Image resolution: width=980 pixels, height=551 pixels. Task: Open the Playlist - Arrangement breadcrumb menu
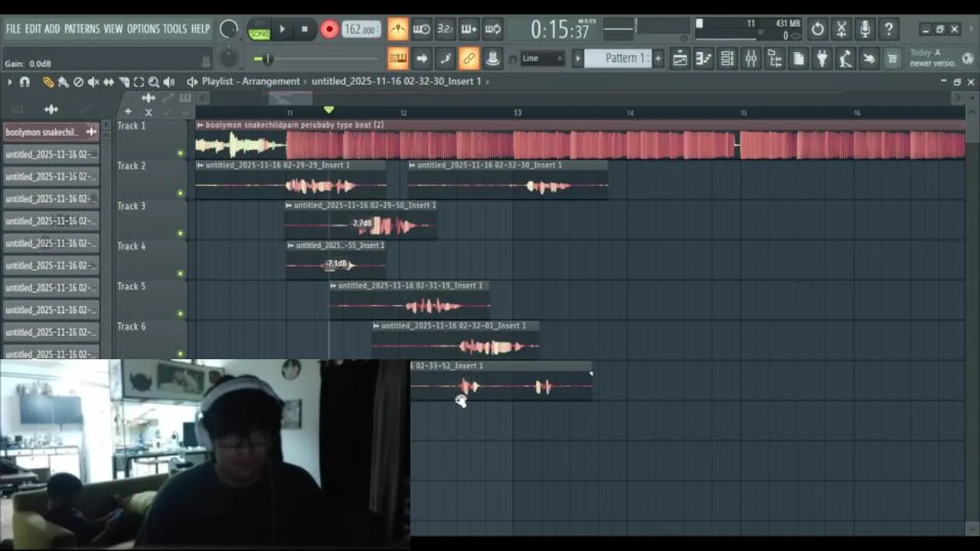251,81
